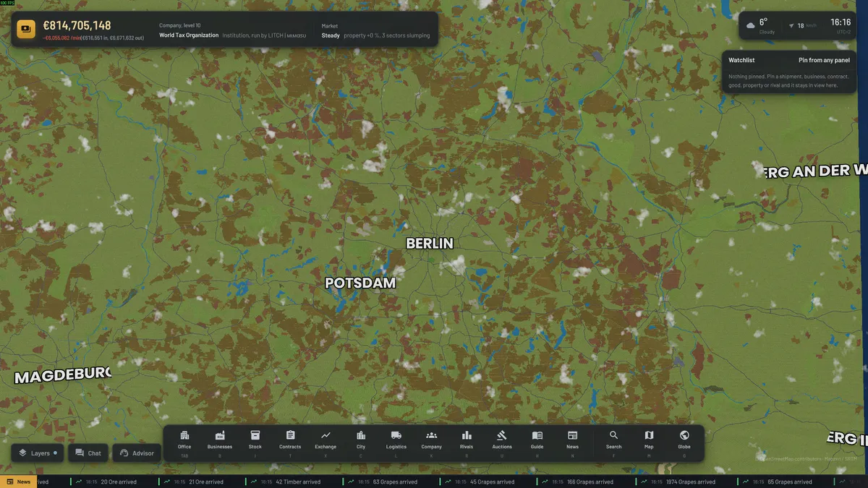Image resolution: width=868 pixels, height=488 pixels.
Task: Click the Steady market status
Action: [331, 35]
